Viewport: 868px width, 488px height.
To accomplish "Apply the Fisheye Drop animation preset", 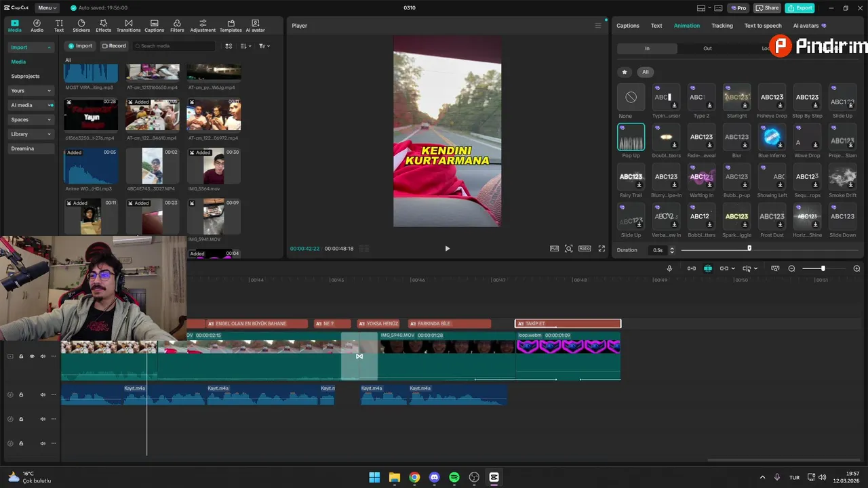I will pos(772,97).
